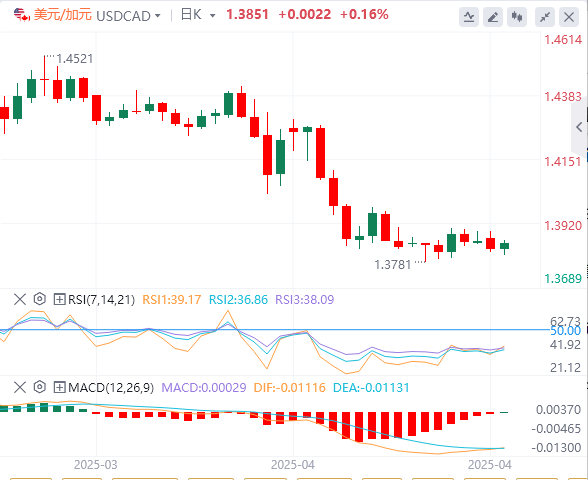
Task: Click the price change +0.0022
Action: click(x=304, y=15)
